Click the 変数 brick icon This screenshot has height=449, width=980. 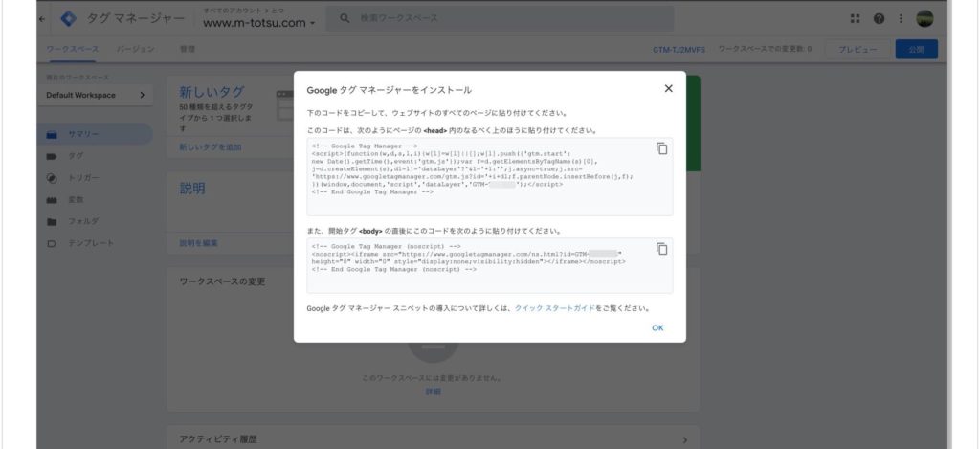[x=53, y=200]
